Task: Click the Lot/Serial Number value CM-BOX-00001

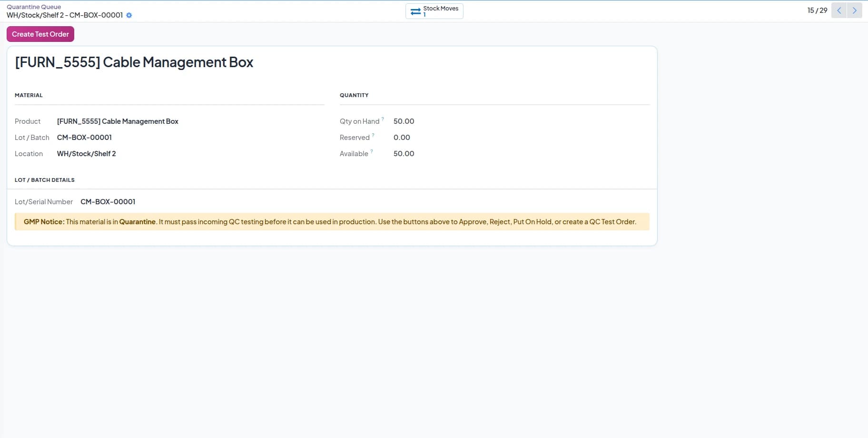Action: (108, 202)
